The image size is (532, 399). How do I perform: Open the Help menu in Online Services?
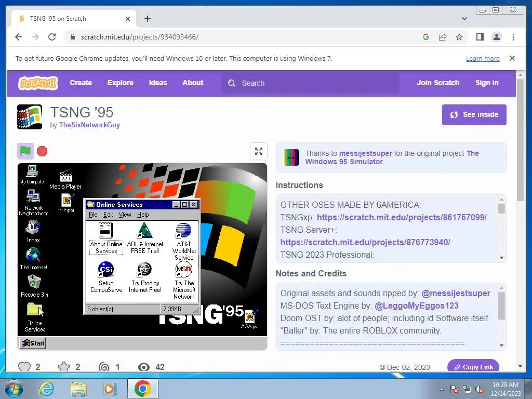pyautogui.click(x=143, y=215)
